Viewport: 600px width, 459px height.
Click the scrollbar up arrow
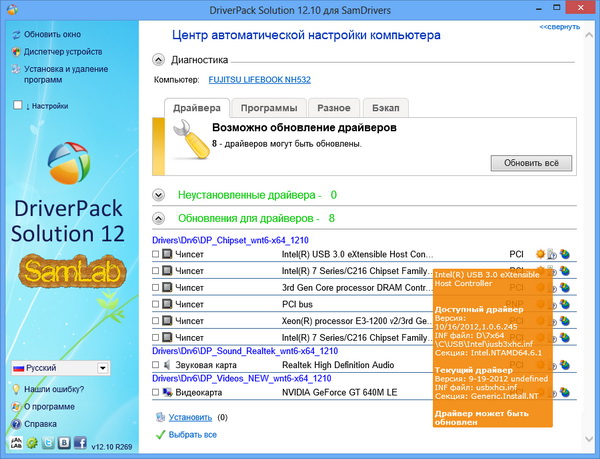point(589,35)
